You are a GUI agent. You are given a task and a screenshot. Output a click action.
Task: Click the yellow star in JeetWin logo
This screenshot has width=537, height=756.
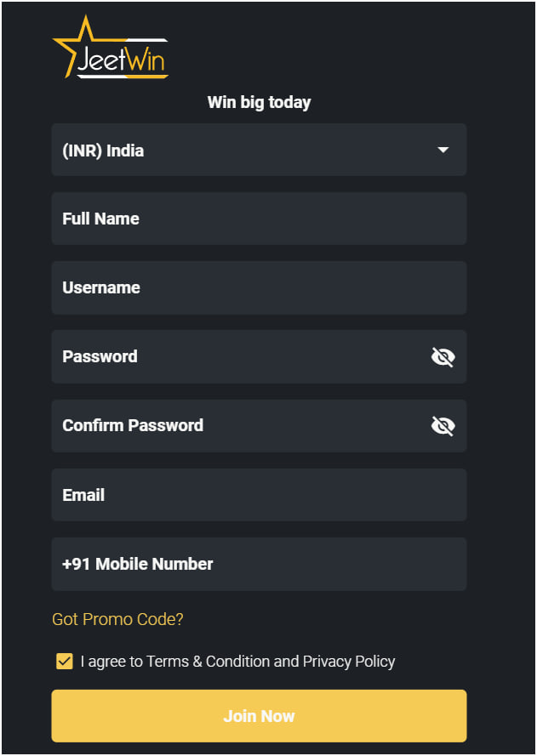[77, 46]
